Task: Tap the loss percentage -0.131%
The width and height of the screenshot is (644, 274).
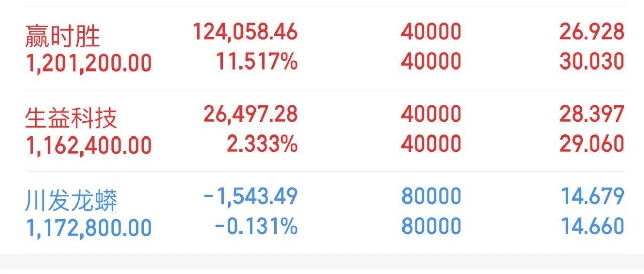Action: [257, 226]
